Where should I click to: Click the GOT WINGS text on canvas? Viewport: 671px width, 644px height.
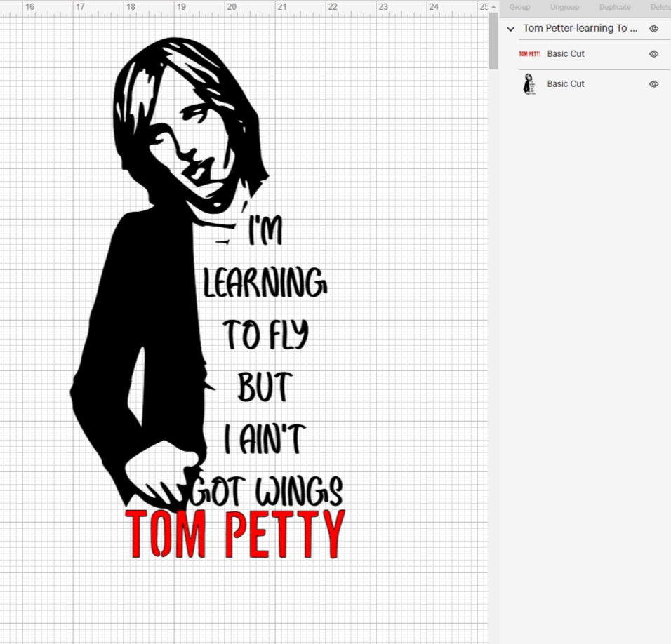(x=267, y=490)
